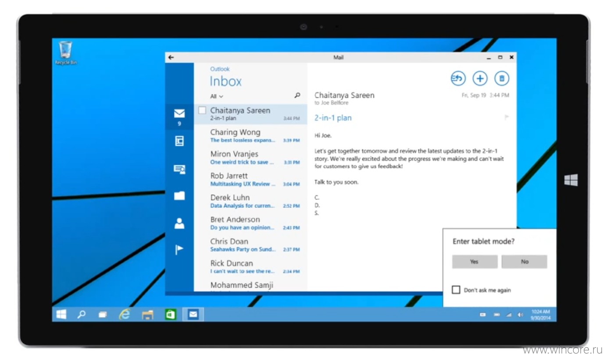Click the Mail window title bar text
610x364 pixels.
(x=338, y=57)
